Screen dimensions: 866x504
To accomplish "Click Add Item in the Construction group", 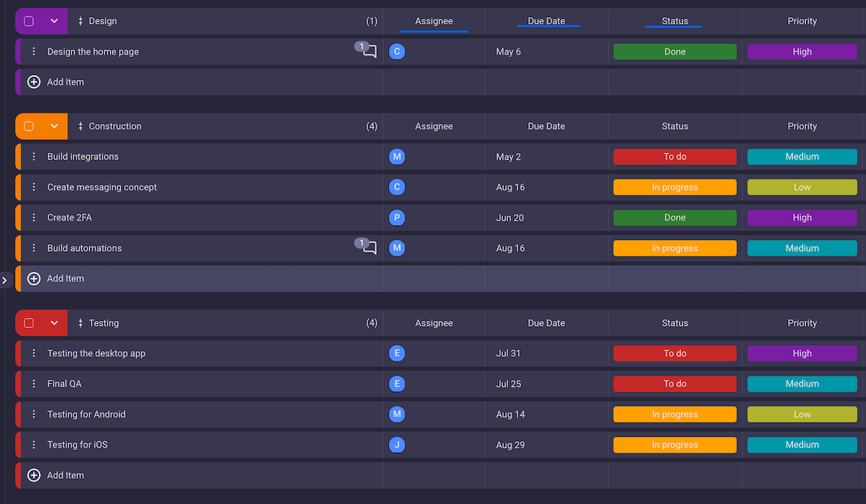I will pyautogui.click(x=66, y=278).
